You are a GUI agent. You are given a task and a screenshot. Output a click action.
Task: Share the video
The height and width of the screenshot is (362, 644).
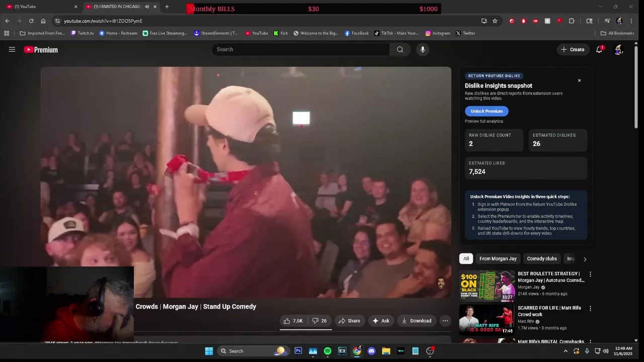[349, 321]
